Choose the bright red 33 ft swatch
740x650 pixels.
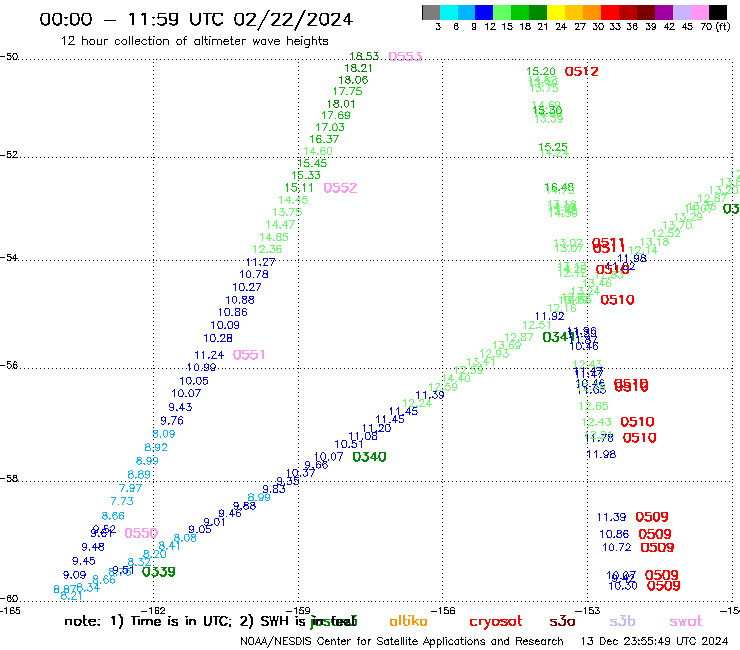(x=610, y=12)
